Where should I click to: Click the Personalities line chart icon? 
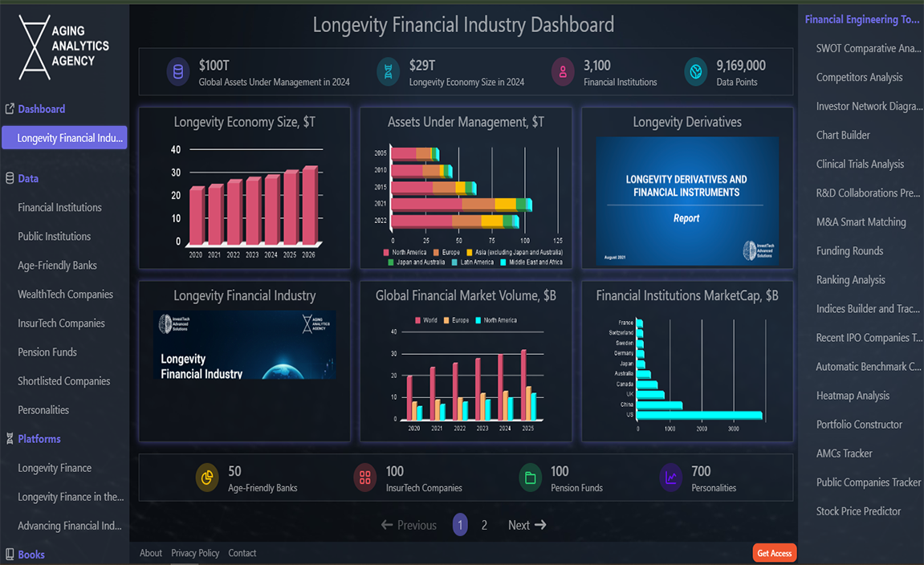670,478
